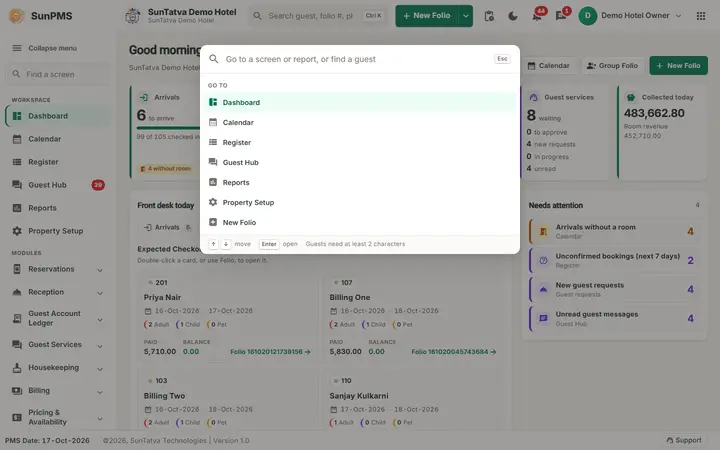
Task: Click the Housekeeping module icon
Action: 17,367
